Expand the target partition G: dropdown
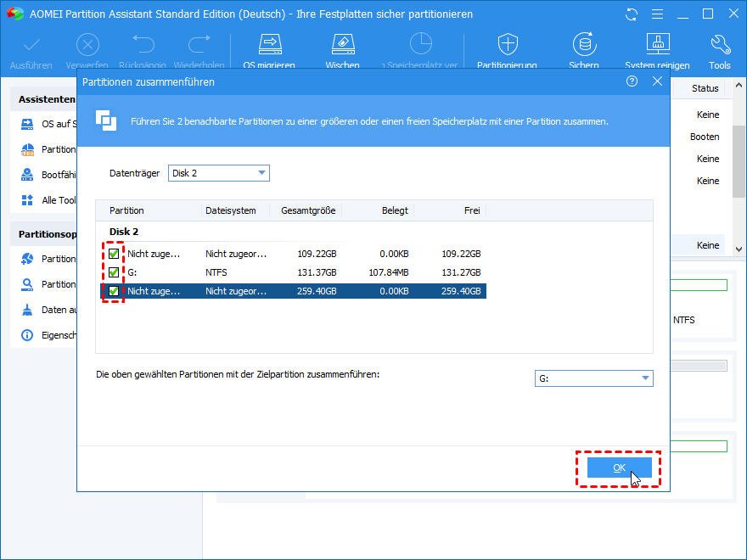This screenshot has height=560, width=747. coord(593,378)
